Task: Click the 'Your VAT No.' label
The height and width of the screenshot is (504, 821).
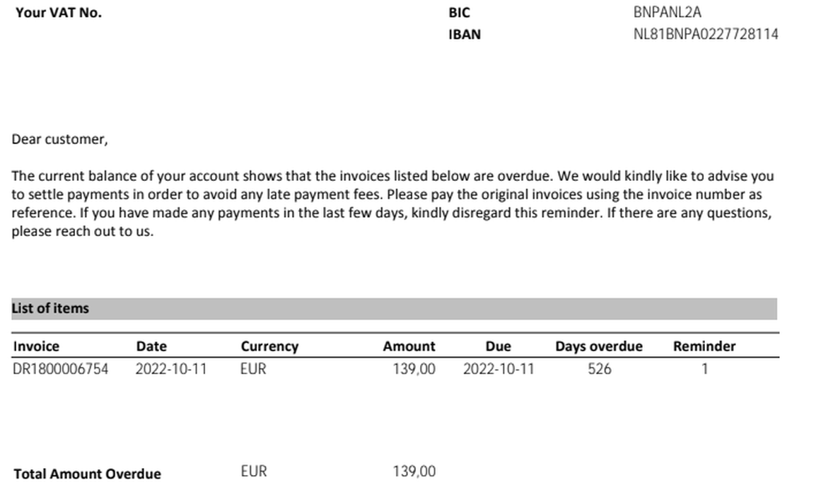Action: [59, 12]
